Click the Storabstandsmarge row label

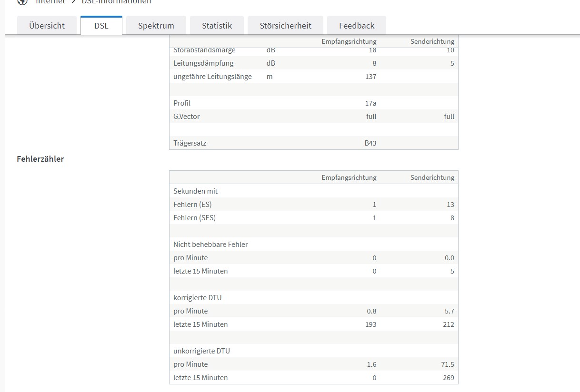coord(204,50)
